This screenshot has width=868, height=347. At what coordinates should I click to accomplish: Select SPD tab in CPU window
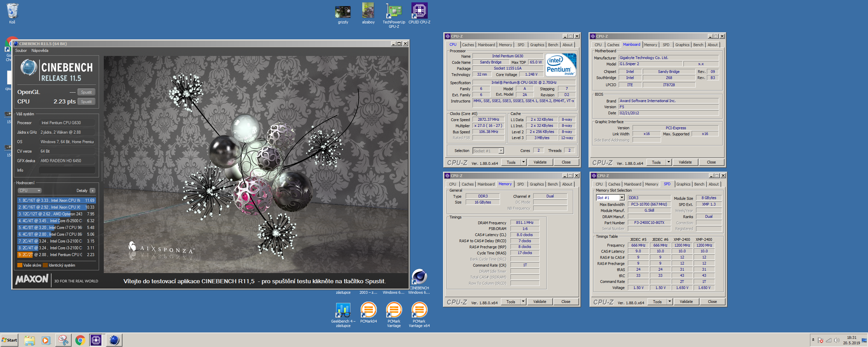click(x=521, y=45)
